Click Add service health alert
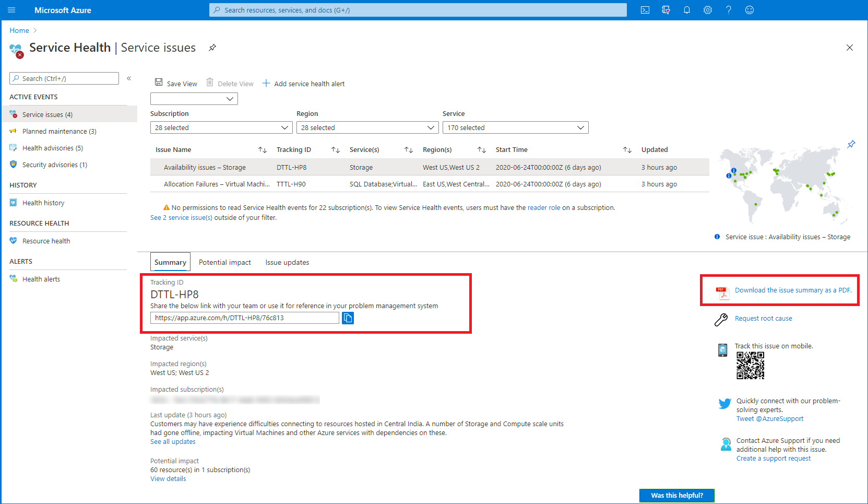 coord(303,84)
